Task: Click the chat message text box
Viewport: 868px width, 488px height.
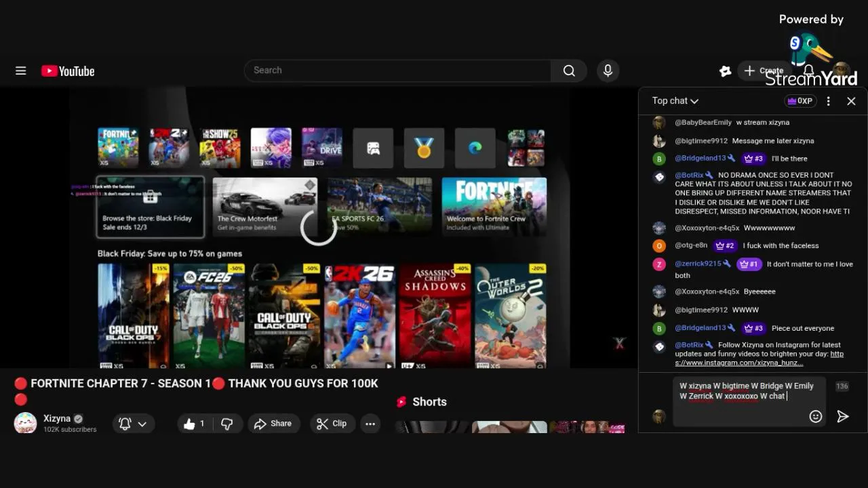Action: tap(749, 401)
